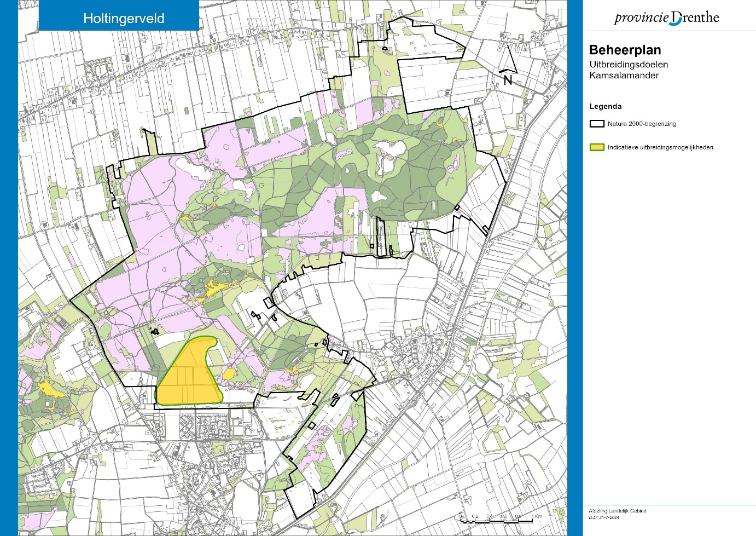Select the Natura 2000-begrenzing outline symbol

click(x=596, y=124)
